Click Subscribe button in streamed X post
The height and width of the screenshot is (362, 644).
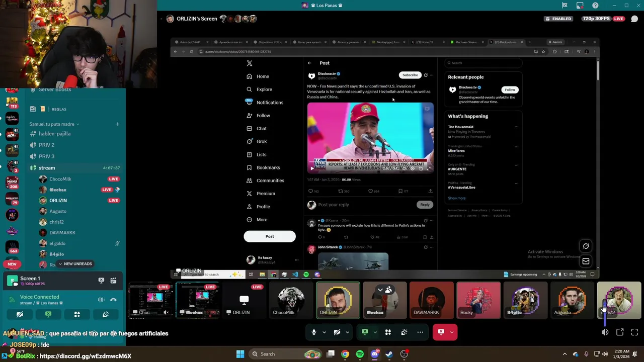[410, 75]
